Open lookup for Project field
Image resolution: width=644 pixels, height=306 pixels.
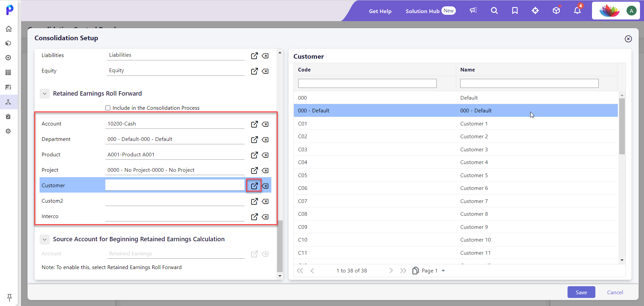[255, 170]
